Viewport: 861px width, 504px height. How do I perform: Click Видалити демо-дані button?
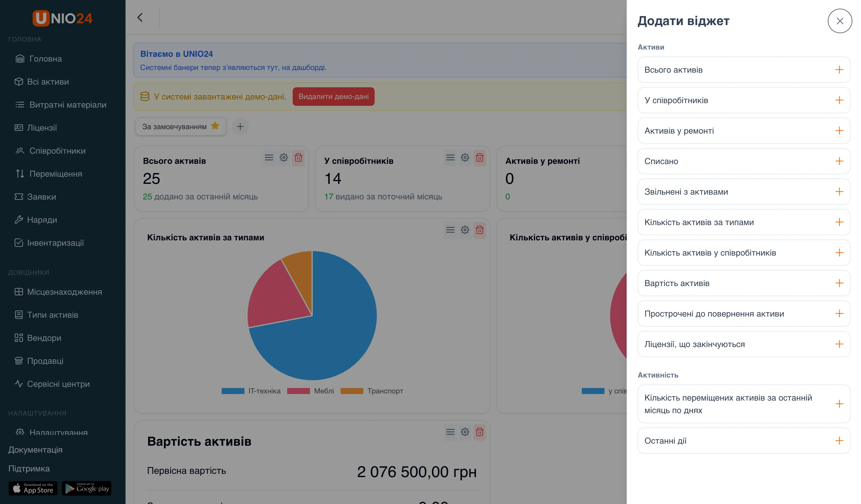click(333, 96)
